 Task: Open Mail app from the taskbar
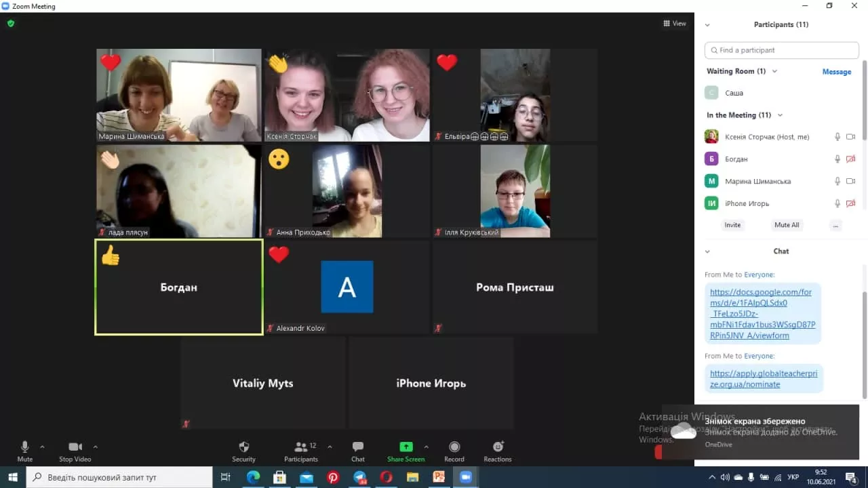[x=307, y=477]
